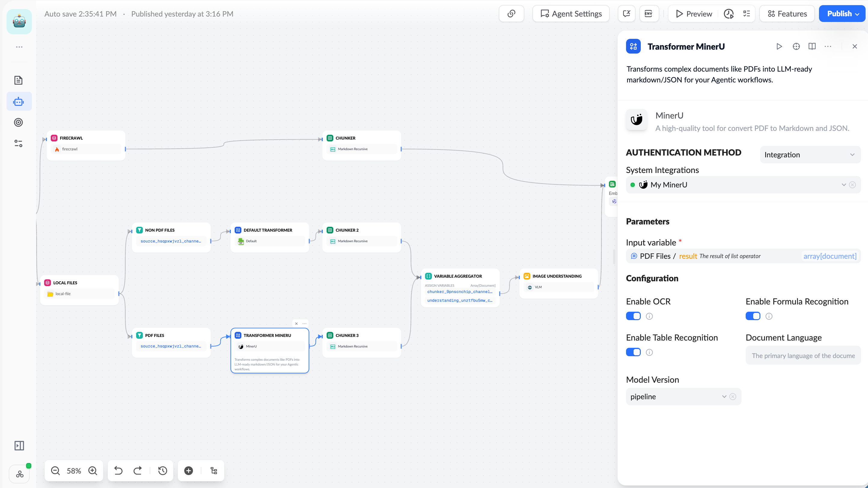Disable Enable Formula Recognition
Image resolution: width=868 pixels, height=488 pixels.
pyautogui.click(x=753, y=316)
